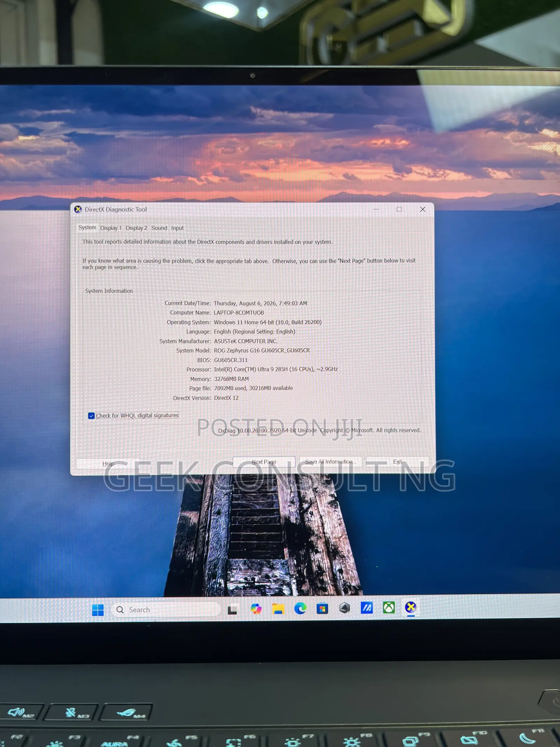The height and width of the screenshot is (747, 560).
Task: Click the DirectX Diagnostic Tool taskbar icon
Action: pyautogui.click(x=411, y=607)
